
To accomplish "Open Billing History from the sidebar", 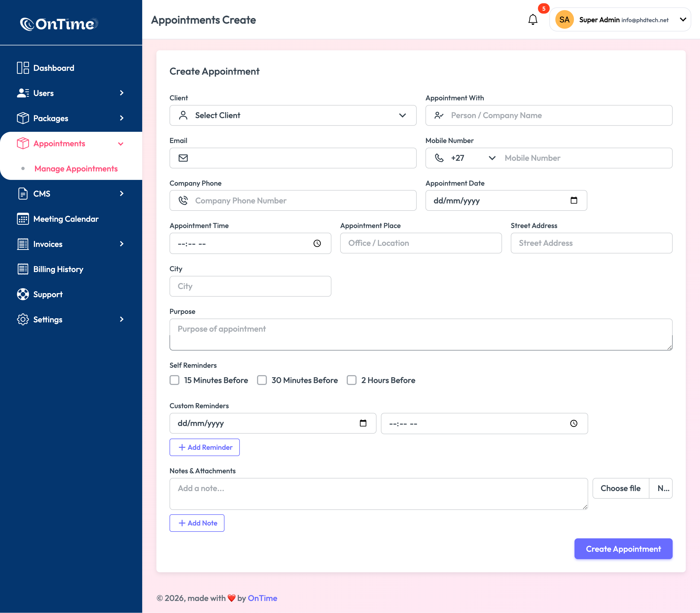I will click(23, 269).
